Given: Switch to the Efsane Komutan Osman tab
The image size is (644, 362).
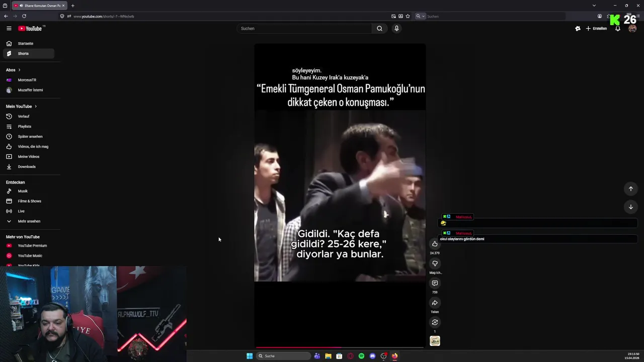Looking at the screenshot, I should point(39,6).
